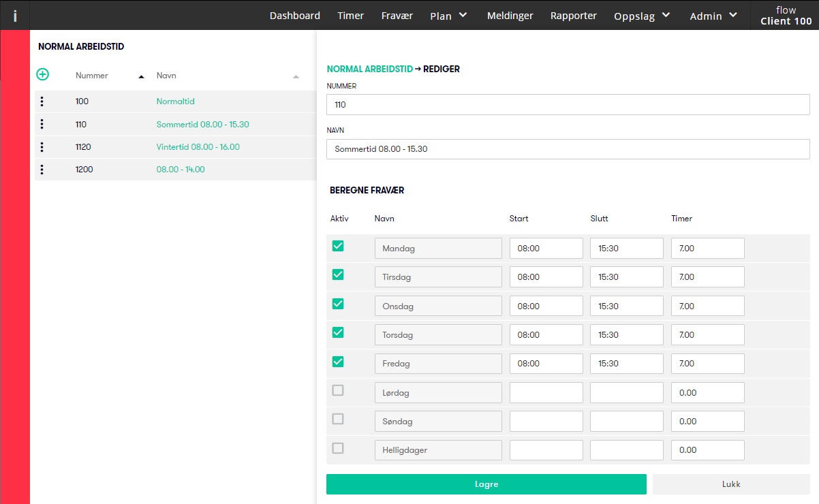Open the Normaltid link in the list
Screen dimensions: 819x504
coord(176,101)
